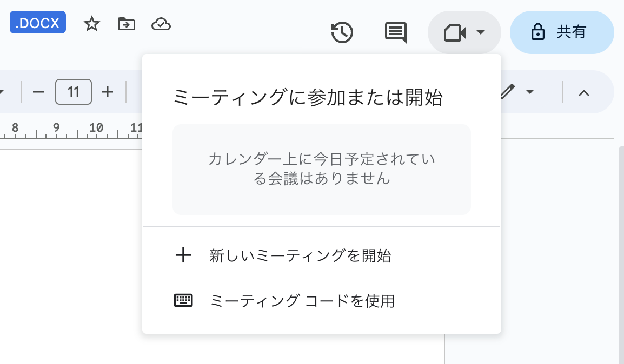Screen dimensions: 624x364
Task: Click the move-to-folder icon
Action: pos(126,24)
